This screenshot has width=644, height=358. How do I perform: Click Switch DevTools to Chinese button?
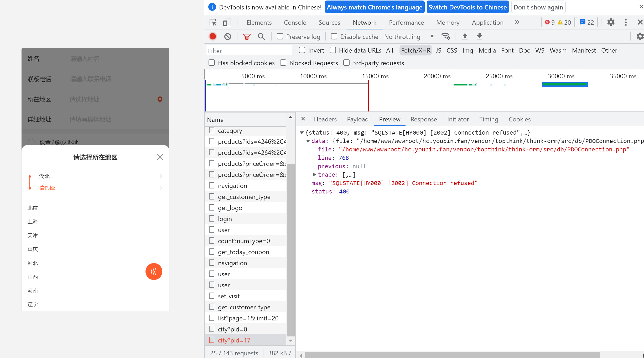(x=468, y=7)
